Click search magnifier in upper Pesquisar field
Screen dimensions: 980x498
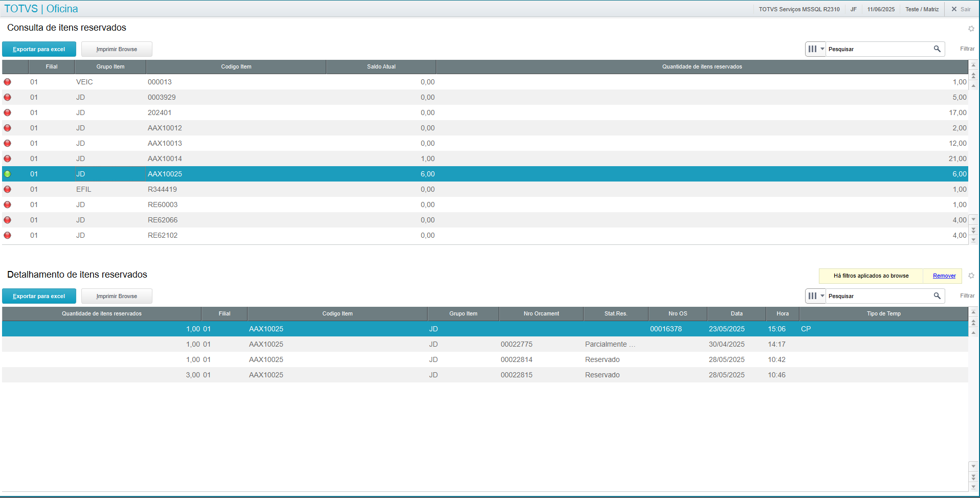click(937, 49)
